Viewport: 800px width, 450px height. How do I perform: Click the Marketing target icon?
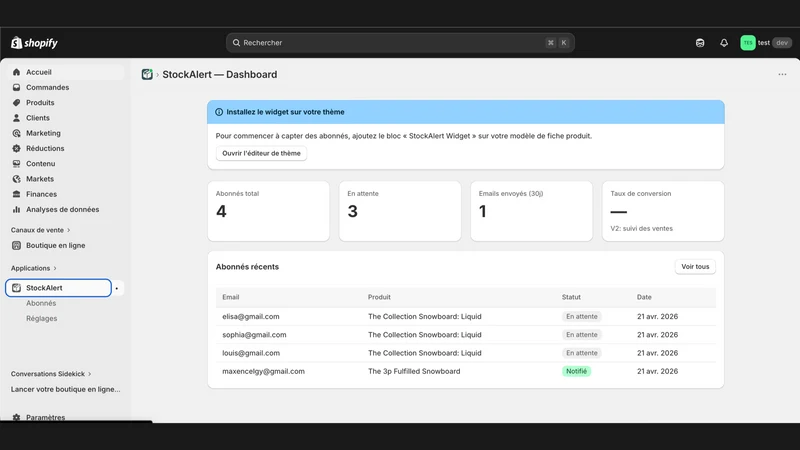(x=16, y=133)
